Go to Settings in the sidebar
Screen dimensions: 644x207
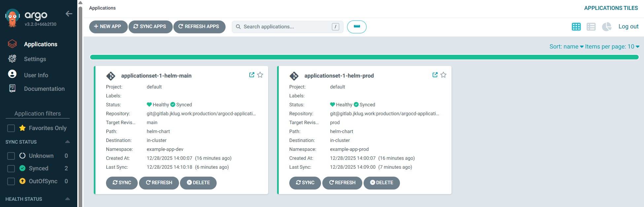pyautogui.click(x=35, y=59)
